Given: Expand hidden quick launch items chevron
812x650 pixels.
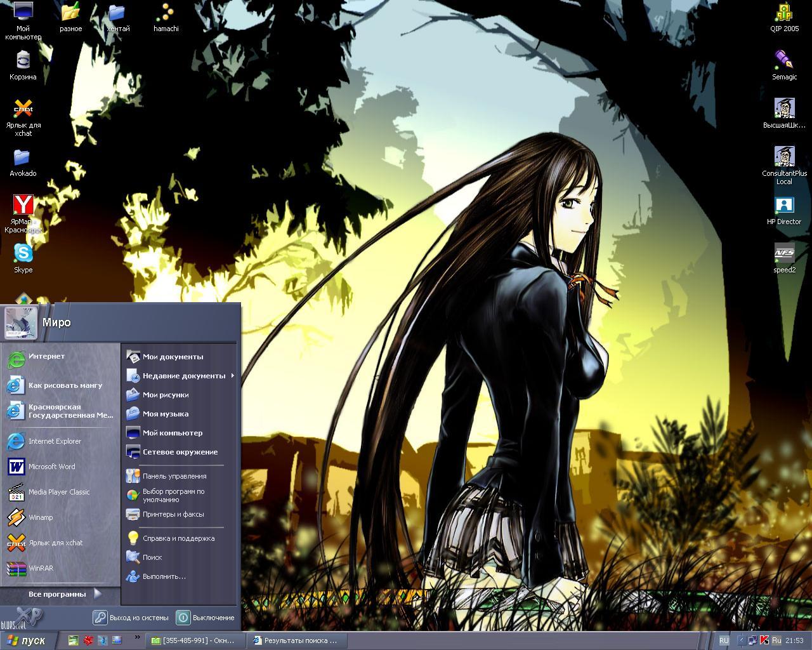Looking at the screenshot, I should point(138,637).
